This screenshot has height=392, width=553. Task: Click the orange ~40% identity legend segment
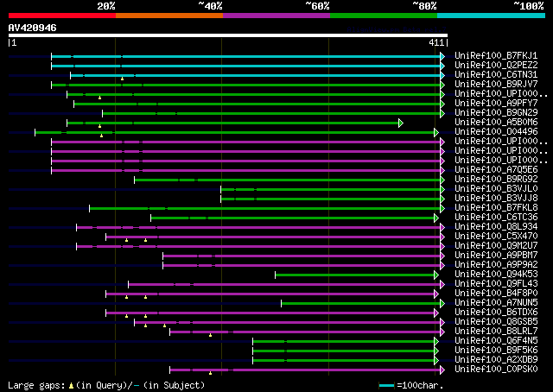pos(169,16)
